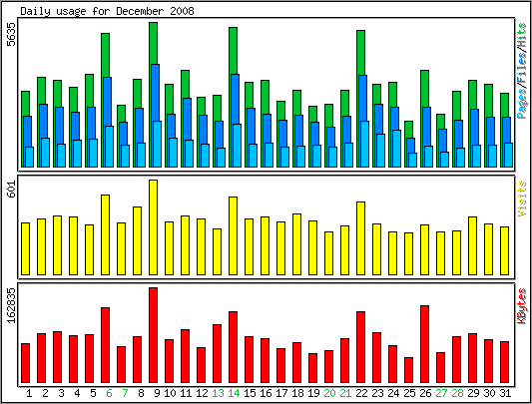Viewport: 532px width, 404px height.
Task: Click the yellow 'Visits' legend label
Action: point(521,199)
